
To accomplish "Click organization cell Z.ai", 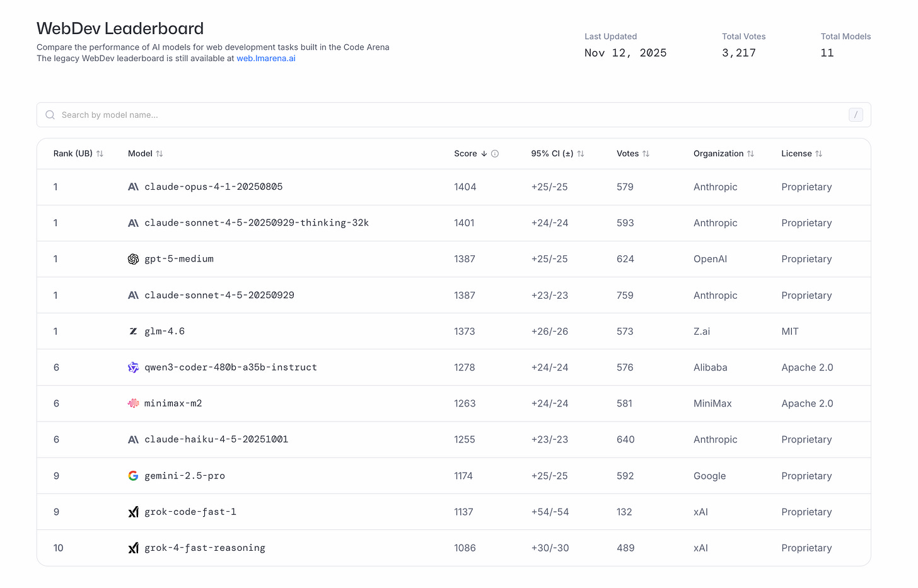I will (702, 331).
